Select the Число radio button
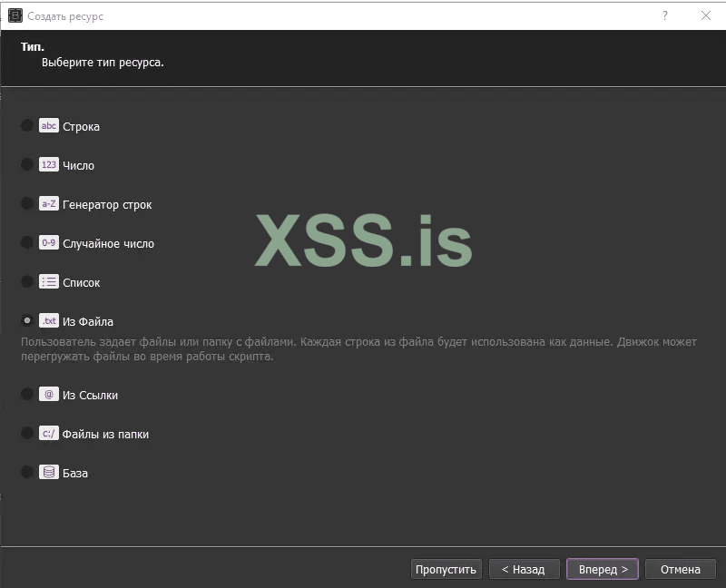 tap(27, 164)
